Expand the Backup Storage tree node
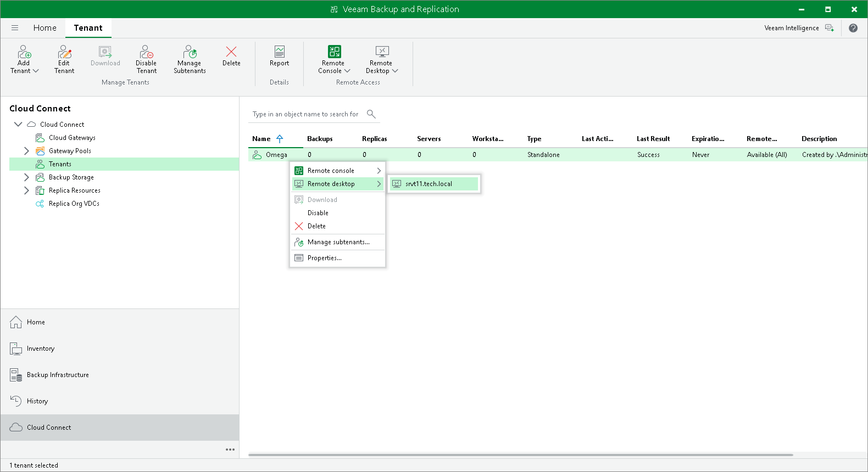868x472 pixels. click(26, 177)
